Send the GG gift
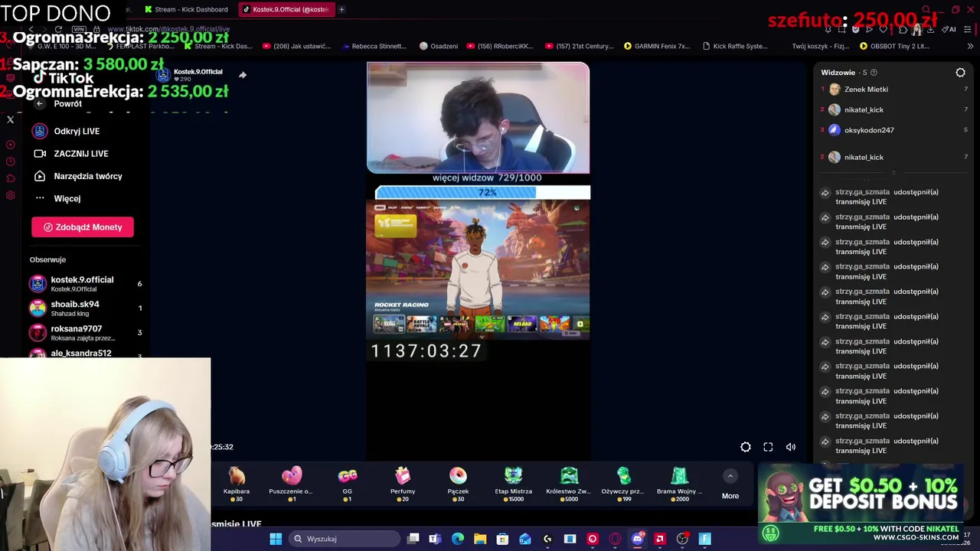Image resolution: width=980 pixels, height=551 pixels. pos(348,484)
